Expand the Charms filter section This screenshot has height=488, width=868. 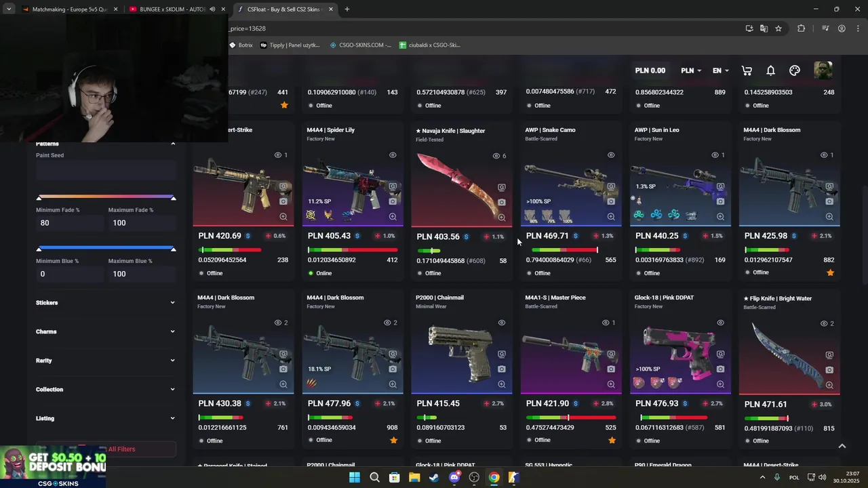pos(105,331)
